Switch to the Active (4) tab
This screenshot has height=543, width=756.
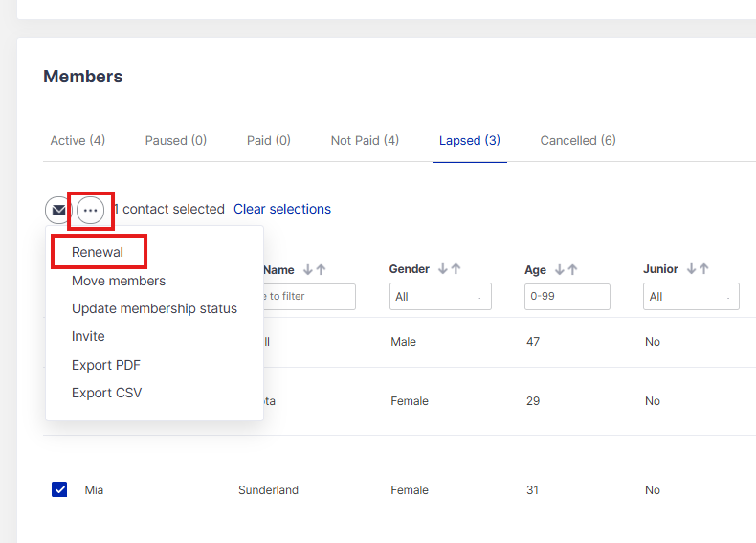coord(78,140)
